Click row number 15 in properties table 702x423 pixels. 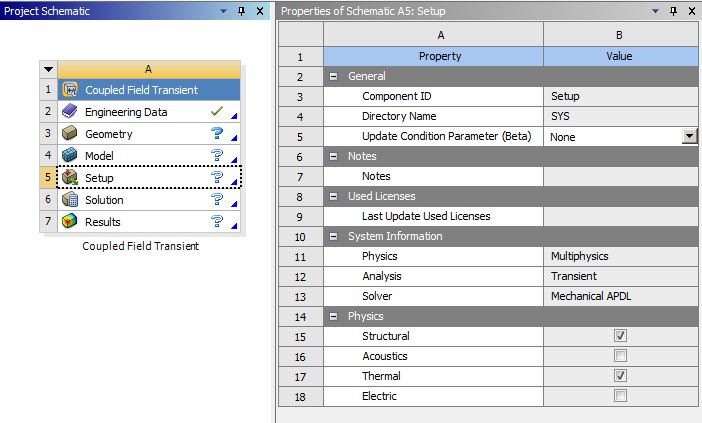pos(300,336)
